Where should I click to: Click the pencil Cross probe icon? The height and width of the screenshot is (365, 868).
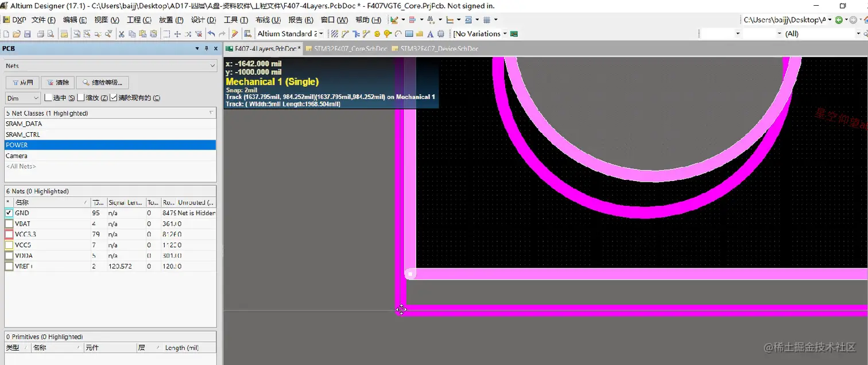(235, 34)
